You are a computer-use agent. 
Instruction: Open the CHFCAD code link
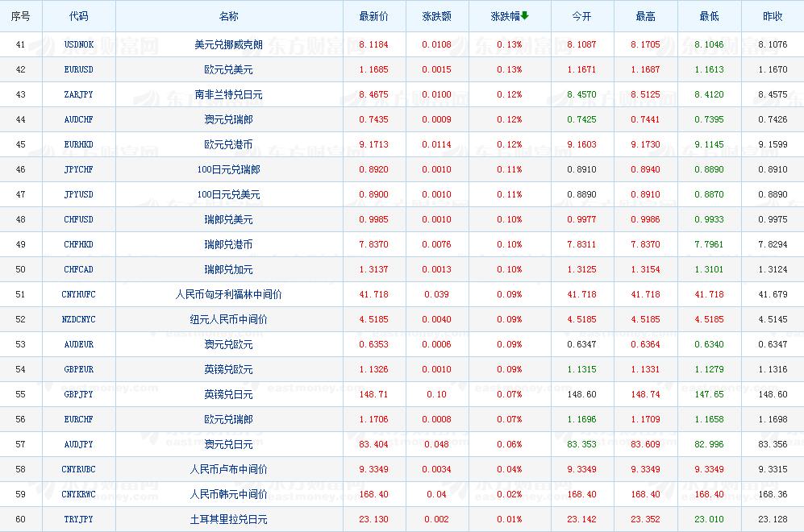[x=79, y=269]
